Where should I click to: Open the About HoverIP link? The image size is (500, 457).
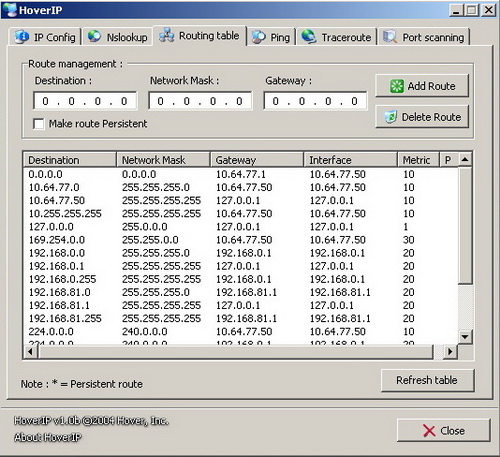pos(48,437)
